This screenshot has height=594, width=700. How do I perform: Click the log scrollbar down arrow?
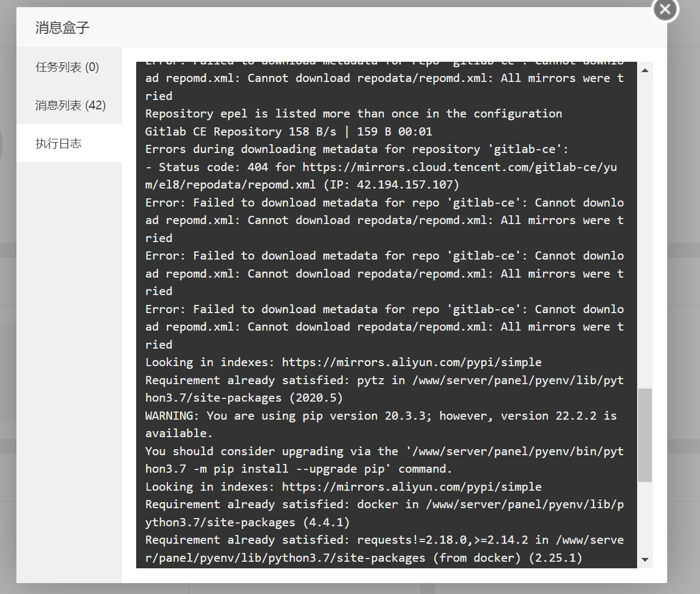(x=645, y=560)
